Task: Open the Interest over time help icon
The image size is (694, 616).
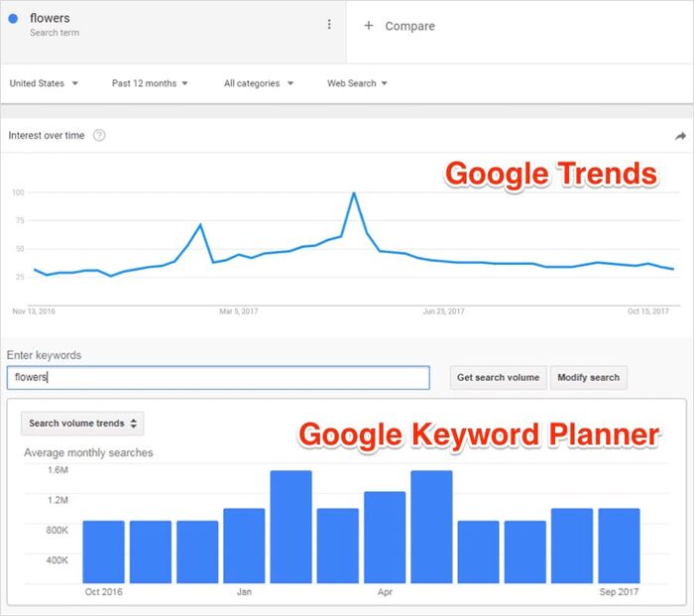Action: [x=99, y=136]
